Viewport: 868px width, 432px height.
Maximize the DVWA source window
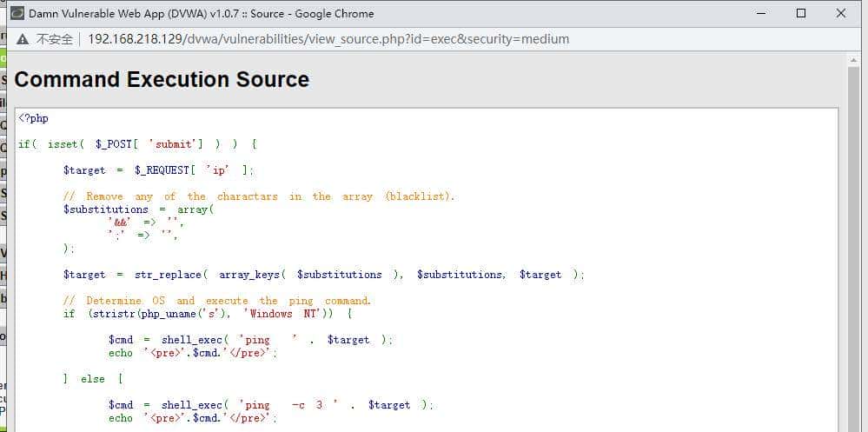pos(801,13)
